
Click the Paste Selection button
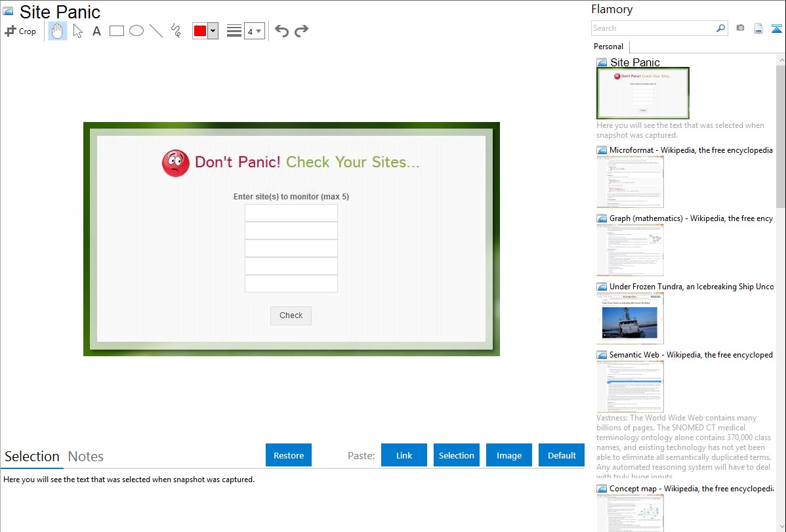coord(457,455)
